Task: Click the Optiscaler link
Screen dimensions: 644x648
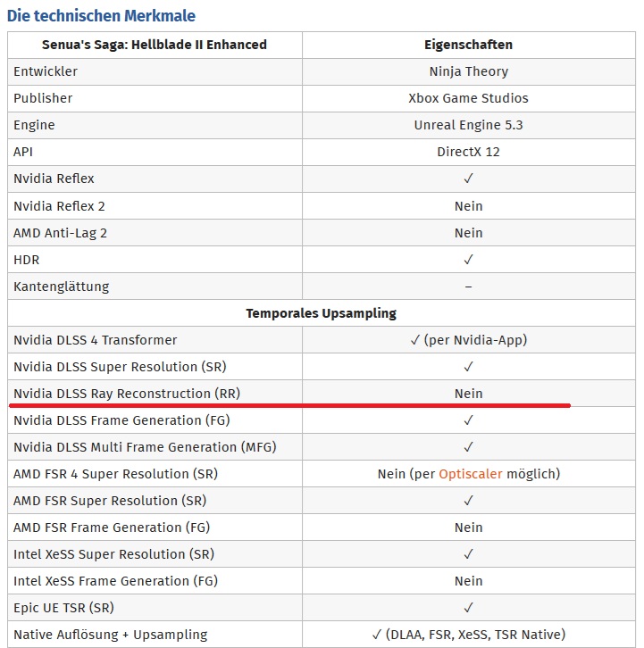Action: [x=471, y=474]
